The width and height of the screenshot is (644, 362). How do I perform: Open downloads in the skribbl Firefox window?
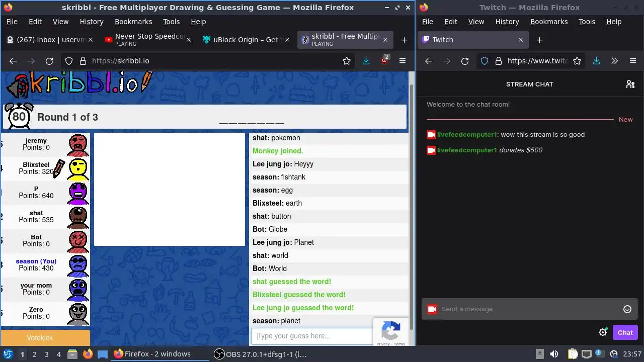pos(366,61)
